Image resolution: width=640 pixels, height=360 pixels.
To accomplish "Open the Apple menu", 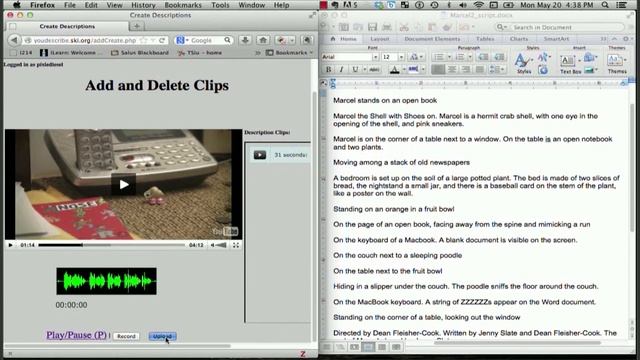I will pos(17,5).
